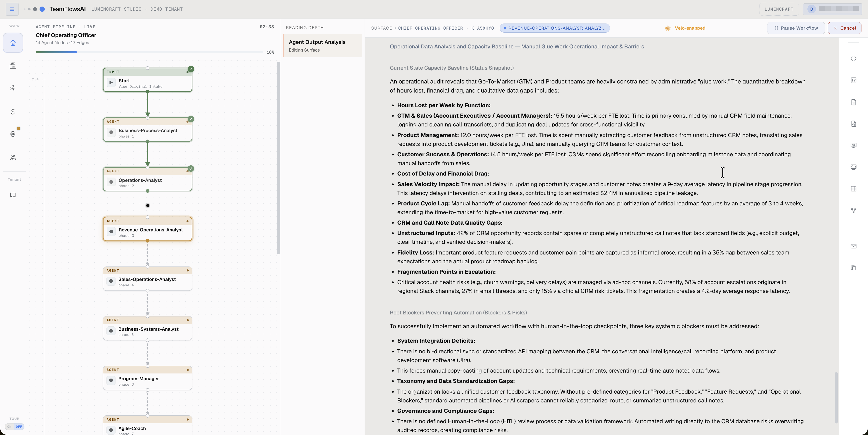Click the LUMENCRAFT tenant button
The image size is (868, 435).
coord(779,9)
